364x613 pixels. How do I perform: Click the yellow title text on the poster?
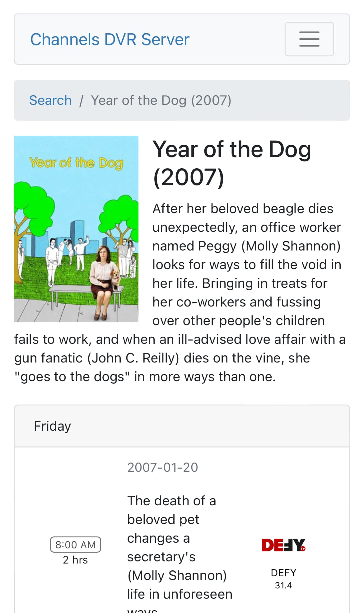pyautogui.click(x=76, y=162)
